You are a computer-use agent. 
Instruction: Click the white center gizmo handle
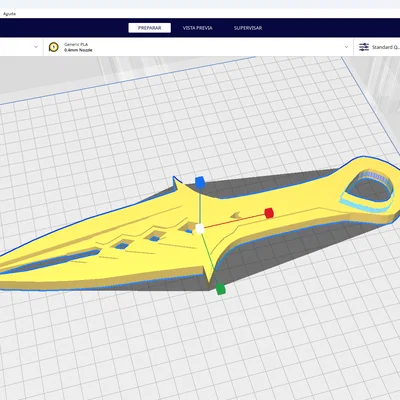tap(199, 229)
